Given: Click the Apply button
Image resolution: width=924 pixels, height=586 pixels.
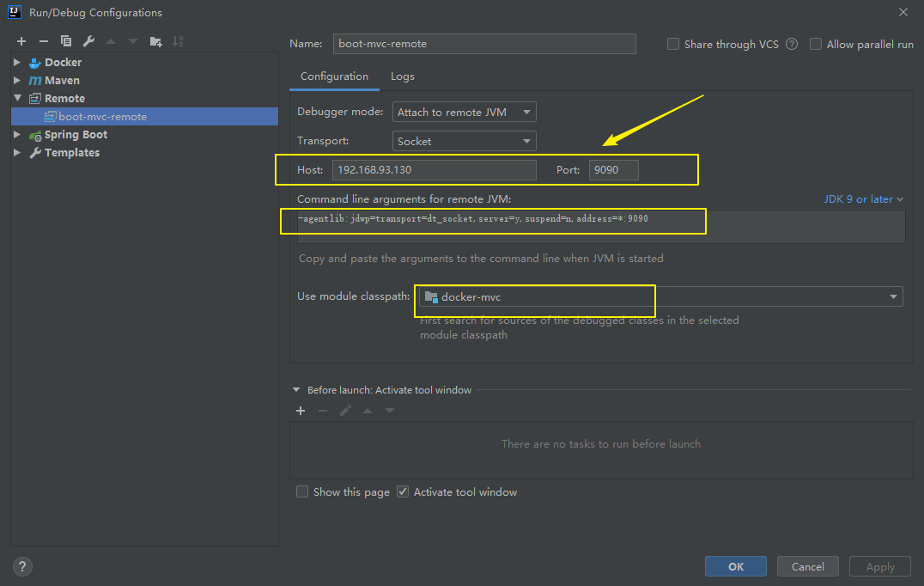Looking at the screenshot, I should click(880, 566).
